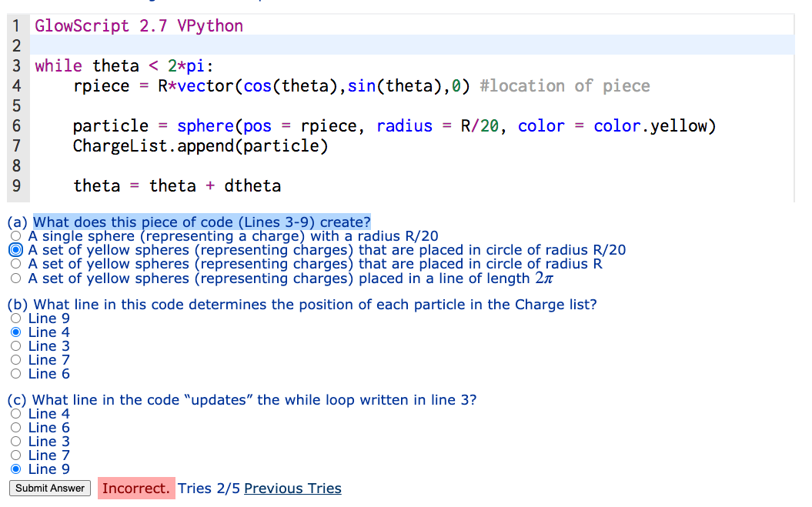
Task: Select Line 3 in part (c)
Action: point(16,442)
